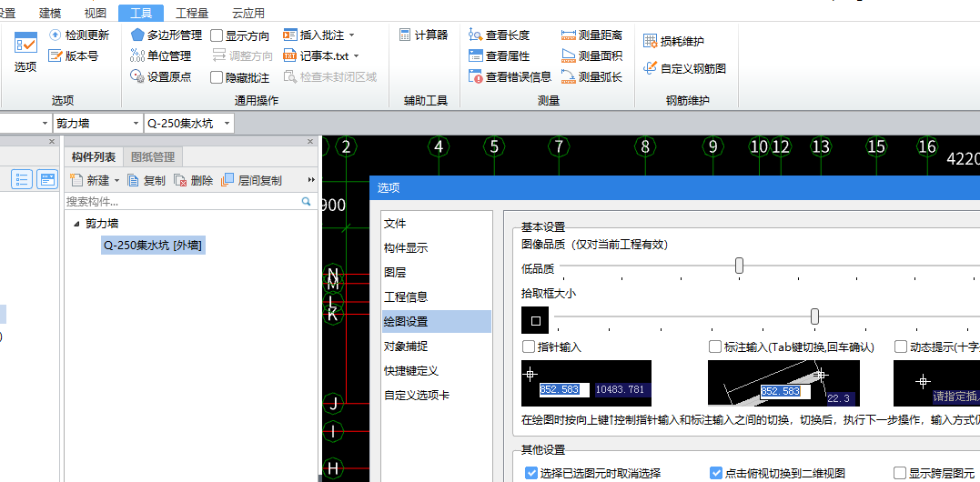Select the 测量面积 measure area tool
Image resolution: width=980 pixels, height=482 pixels.
pyautogui.click(x=591, y=55)
